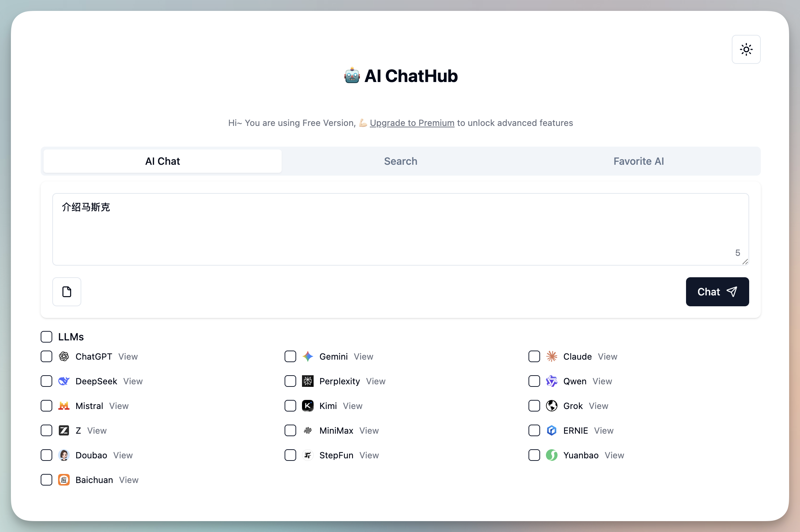Toggle the light/dark theme sun icon

746,49
